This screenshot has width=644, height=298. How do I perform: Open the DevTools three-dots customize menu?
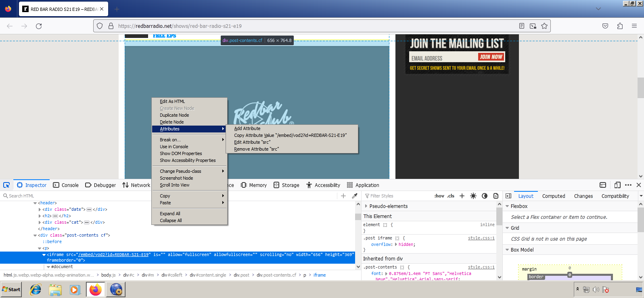[628, 185]
